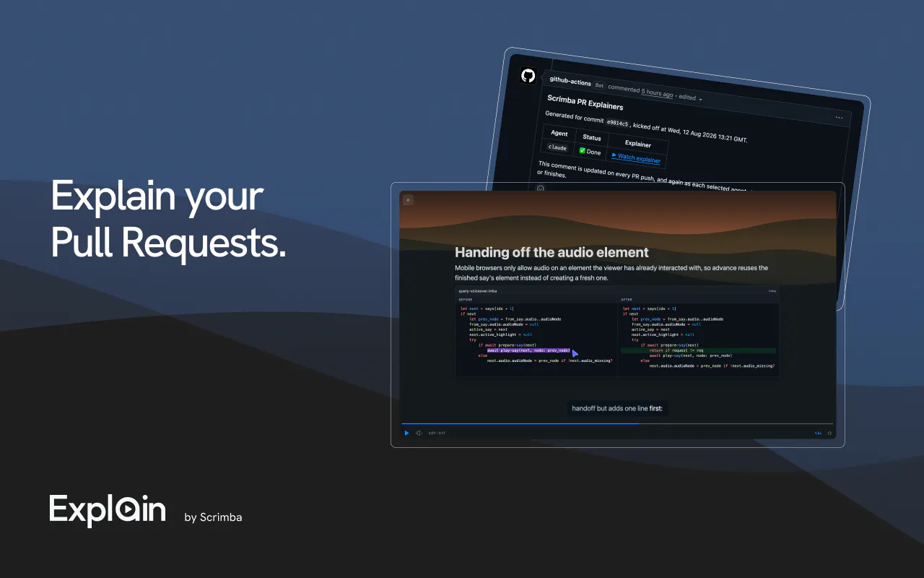Click the BEFORE code pane label
This screenshot has width=924, height=578.
466,299
